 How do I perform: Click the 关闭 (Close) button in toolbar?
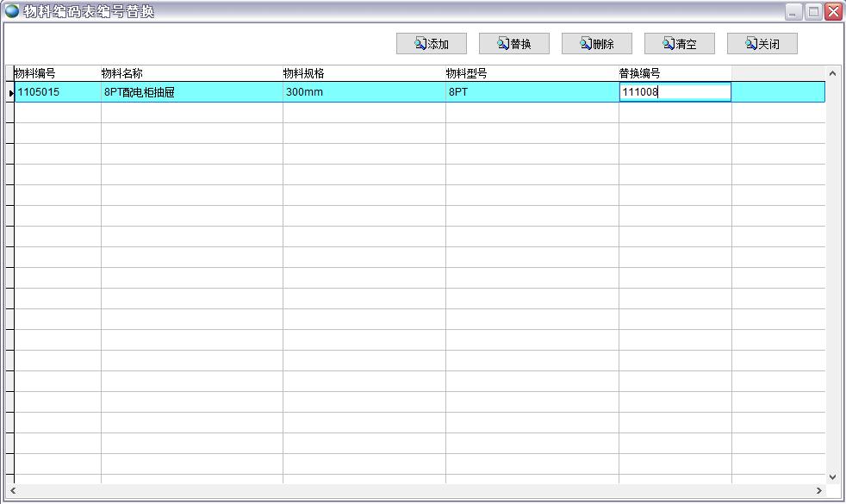coord(762,44)
